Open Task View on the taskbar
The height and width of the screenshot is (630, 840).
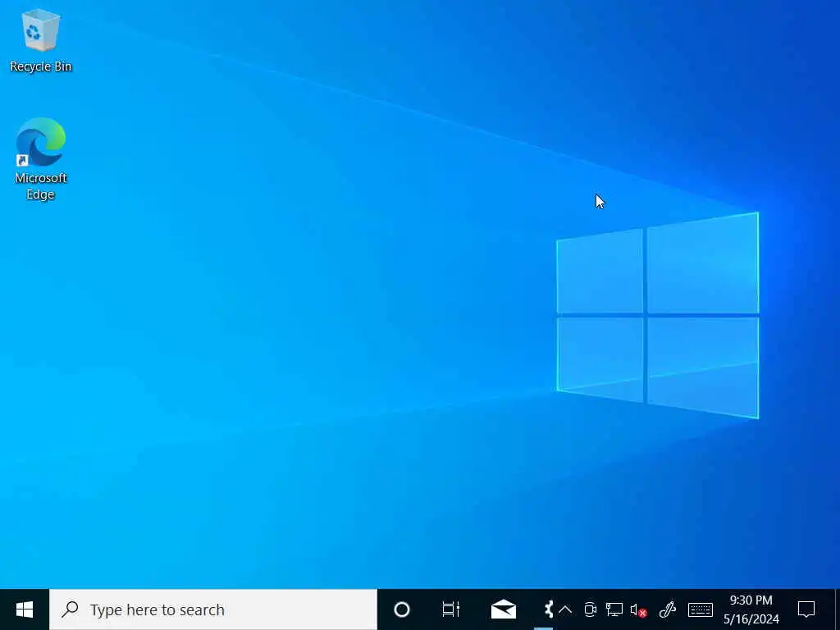tap(450, 609)
